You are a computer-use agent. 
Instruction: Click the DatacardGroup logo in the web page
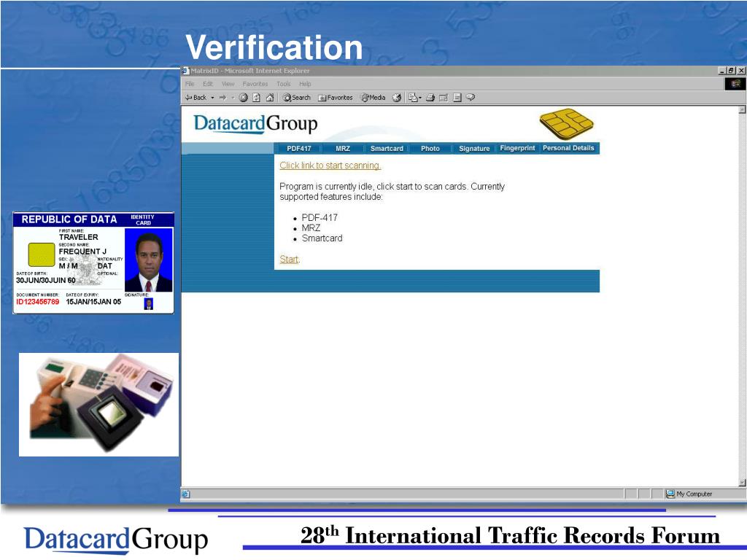point(255,124)
